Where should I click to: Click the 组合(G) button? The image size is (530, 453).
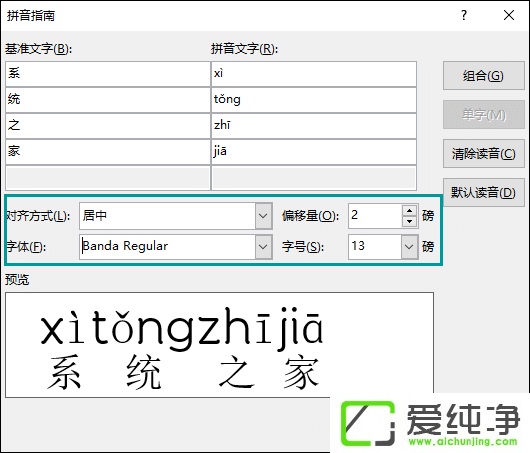[483, 76]
